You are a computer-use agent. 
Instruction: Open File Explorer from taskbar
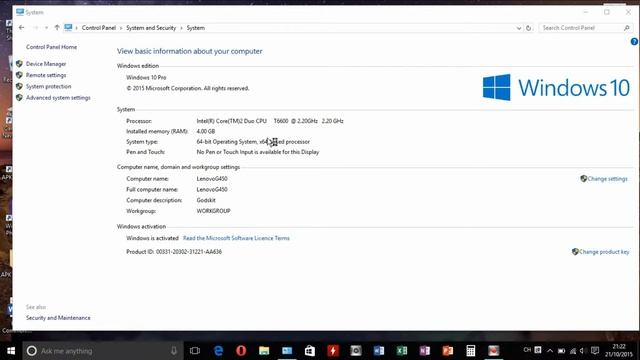point(264,351)
